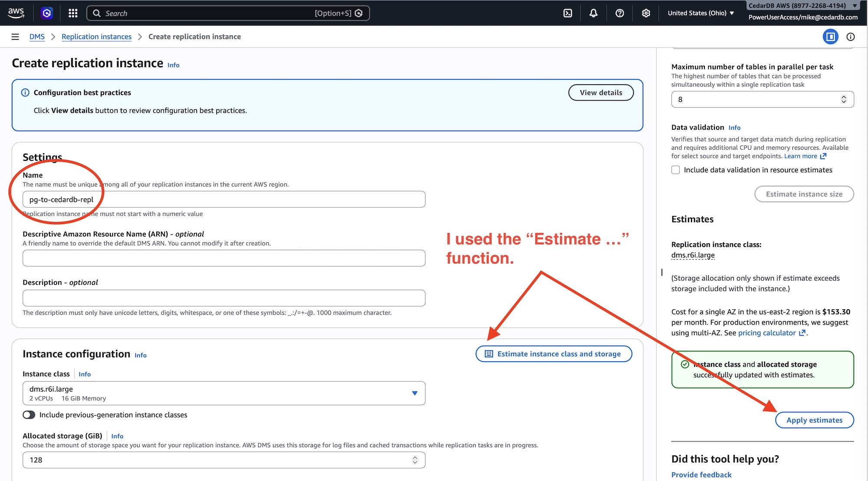Viewport: 868px width, 481px height.
Task: Open the DMS breadcrumb link
Action: tap(36, 36)
